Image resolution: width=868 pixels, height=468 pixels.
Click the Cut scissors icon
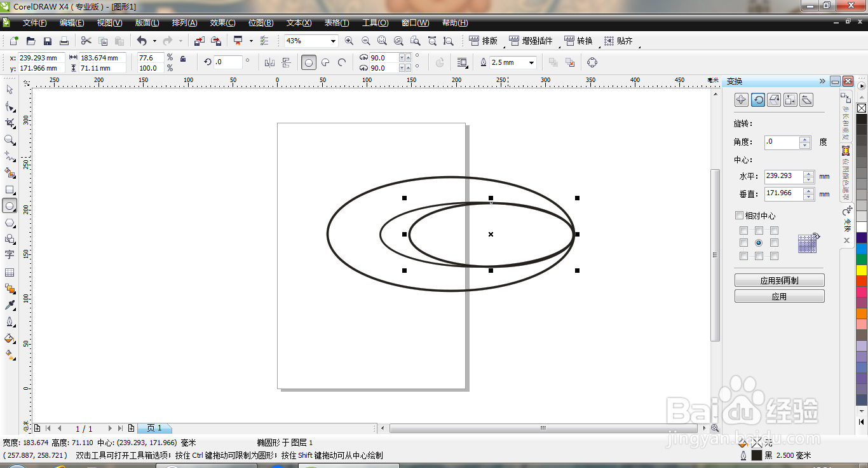click(x=86, y=41)
